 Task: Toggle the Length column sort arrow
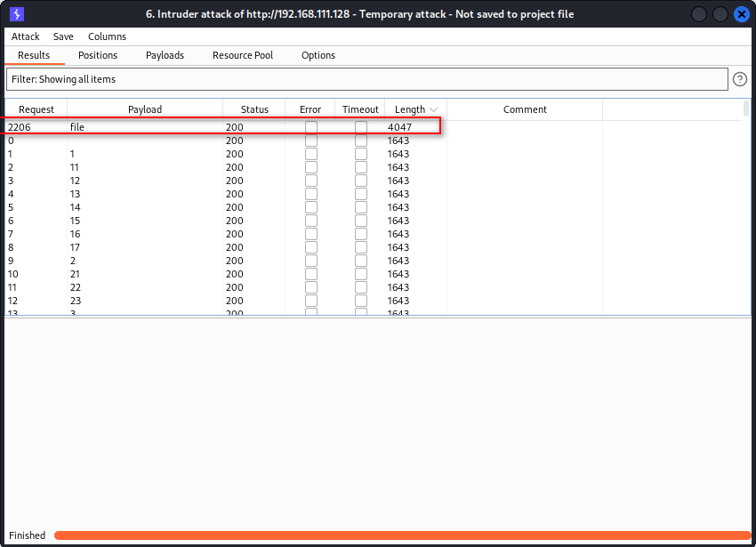tap(433, 109)
